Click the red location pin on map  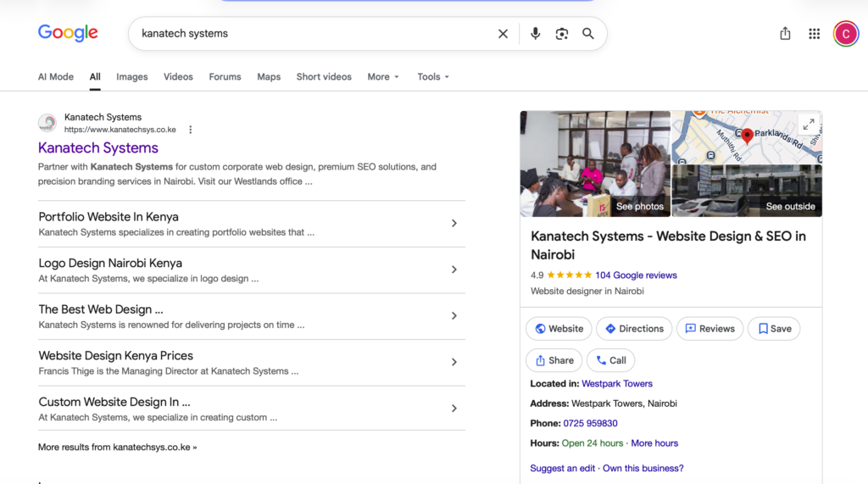pos(747,136)
